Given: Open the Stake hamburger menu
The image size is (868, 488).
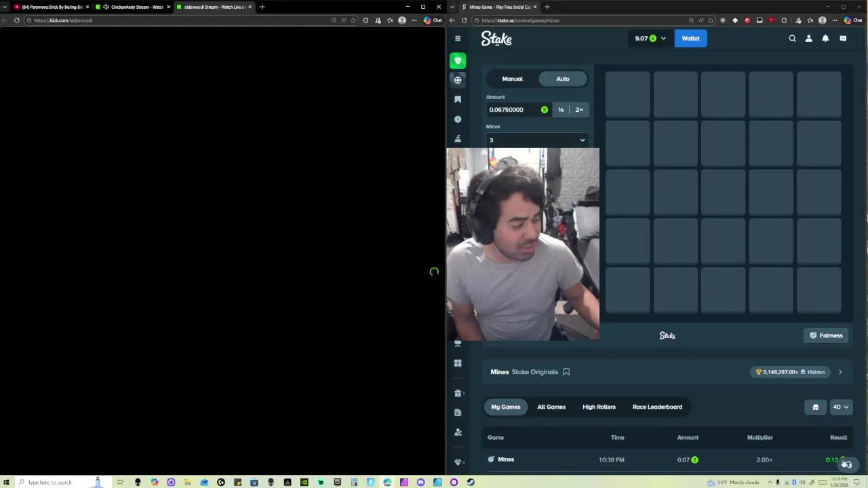Looking at the screenshot, I should coord(458,39).
